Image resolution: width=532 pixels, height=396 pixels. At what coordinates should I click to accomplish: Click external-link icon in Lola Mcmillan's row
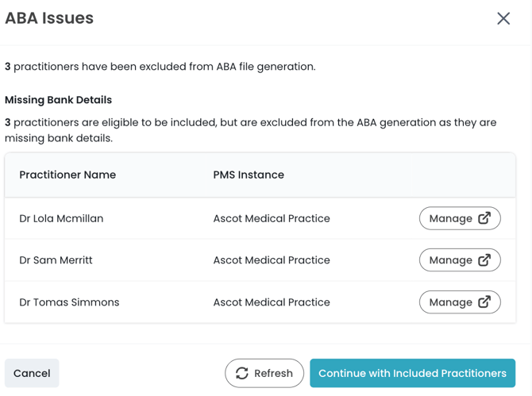[484, 218]
